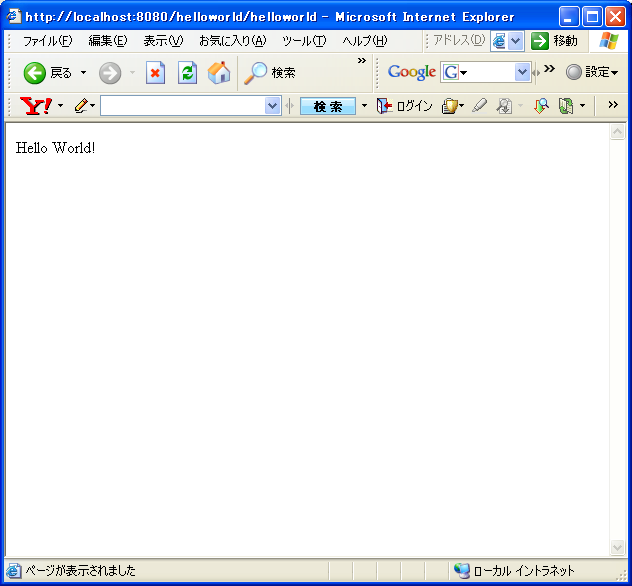
Task: Open the 編集(E) menu
Action: click(108, 41)
